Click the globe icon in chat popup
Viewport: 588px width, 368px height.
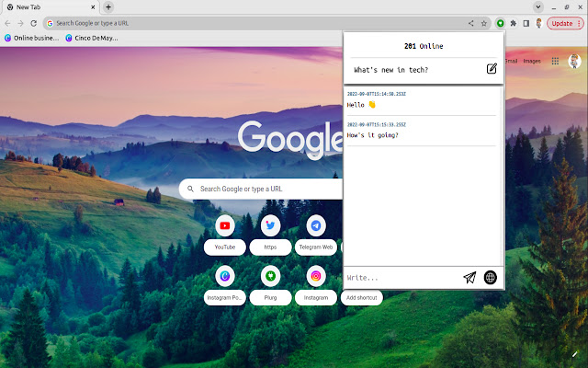click(490, 278)
